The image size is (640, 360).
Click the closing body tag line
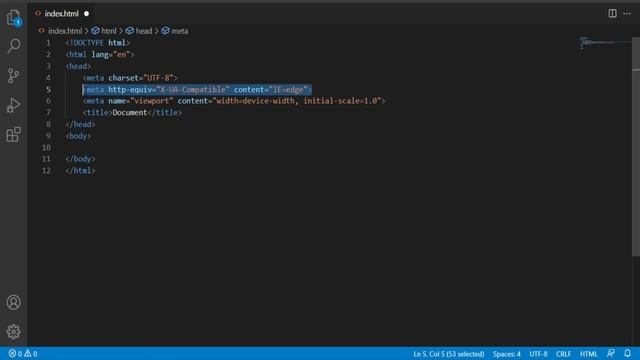click(80, 159)
